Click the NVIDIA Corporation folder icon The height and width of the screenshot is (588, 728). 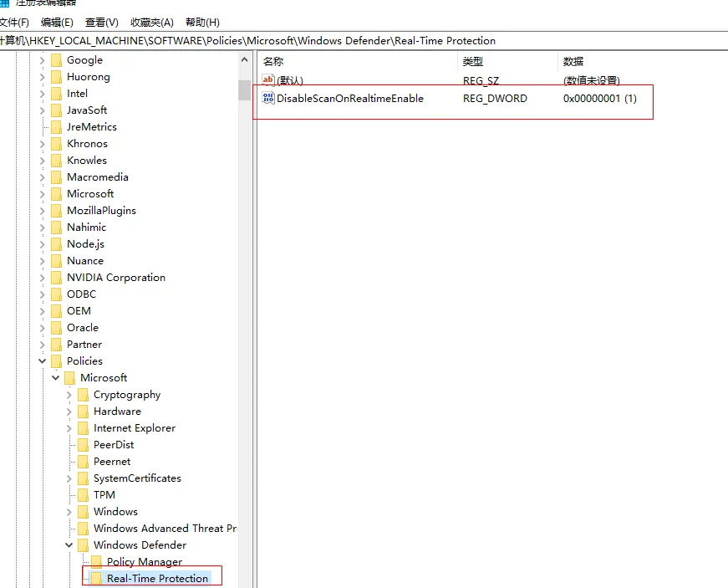[x=56, y=278]
